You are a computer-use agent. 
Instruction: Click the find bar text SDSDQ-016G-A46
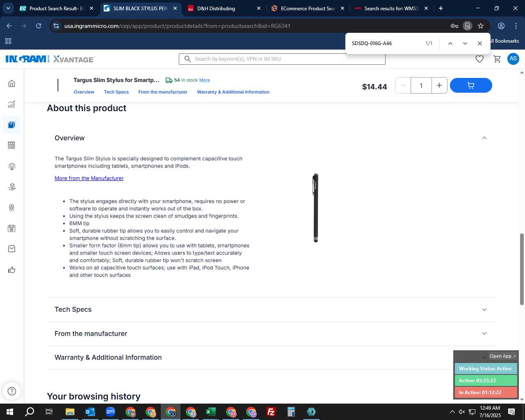coord(372,43)
